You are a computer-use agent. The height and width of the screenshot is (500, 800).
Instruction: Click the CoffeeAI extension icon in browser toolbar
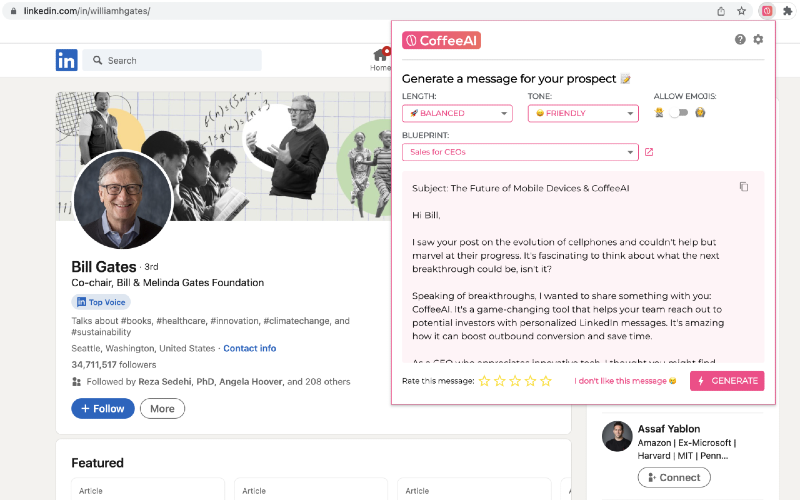767,11
